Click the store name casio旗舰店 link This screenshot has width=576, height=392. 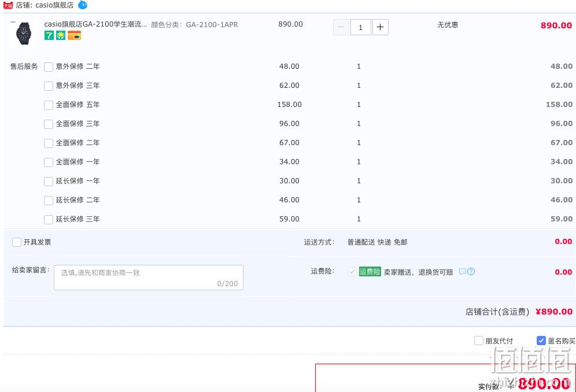click(54, 5)
